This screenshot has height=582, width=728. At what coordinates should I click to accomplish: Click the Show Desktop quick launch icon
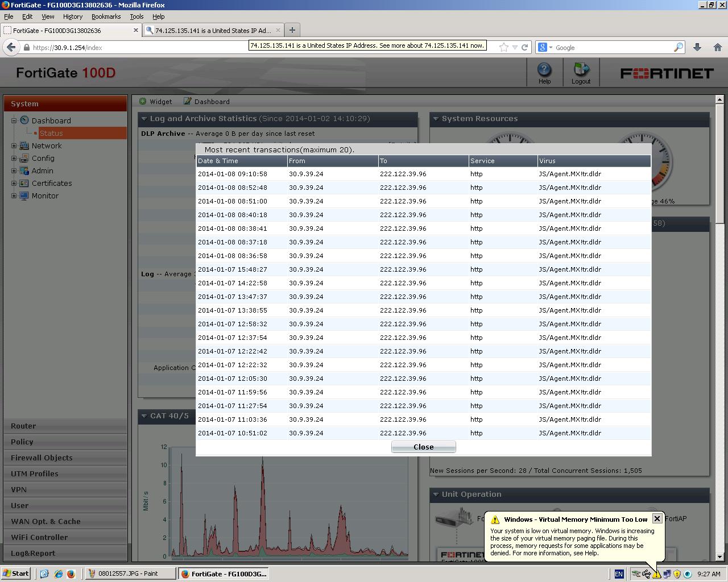coord(45,574)
